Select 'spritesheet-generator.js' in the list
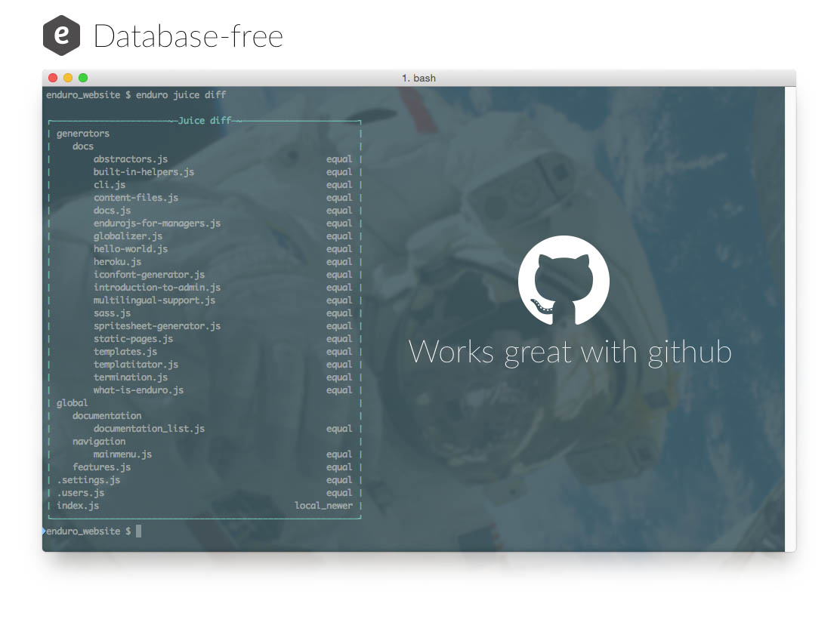This screenshot has width=840, height=619. (157, 326)
